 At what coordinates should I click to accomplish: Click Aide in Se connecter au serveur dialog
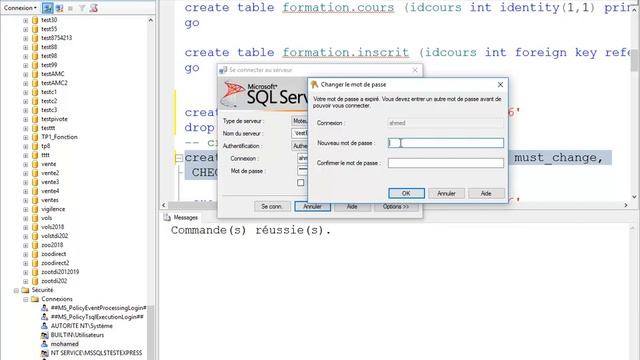(352, 207)
